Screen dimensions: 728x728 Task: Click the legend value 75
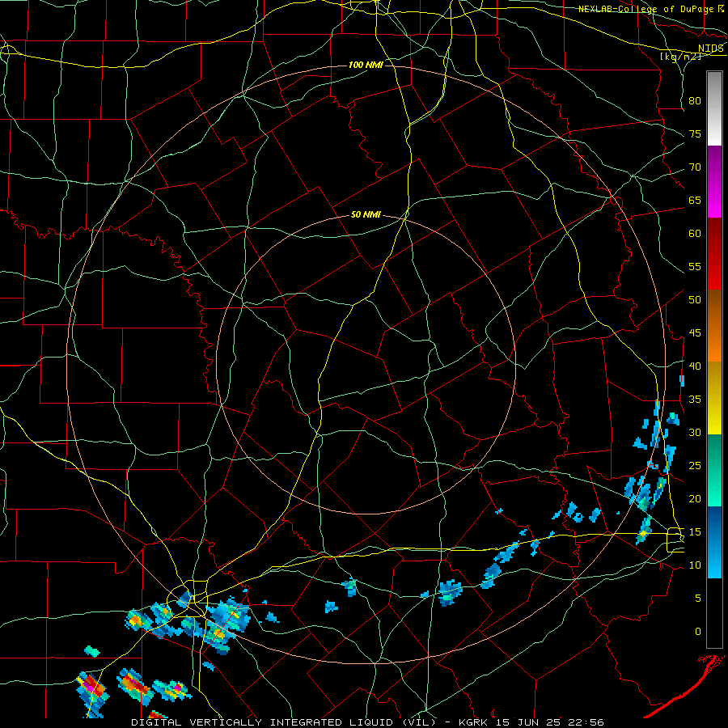click(695, 133)
